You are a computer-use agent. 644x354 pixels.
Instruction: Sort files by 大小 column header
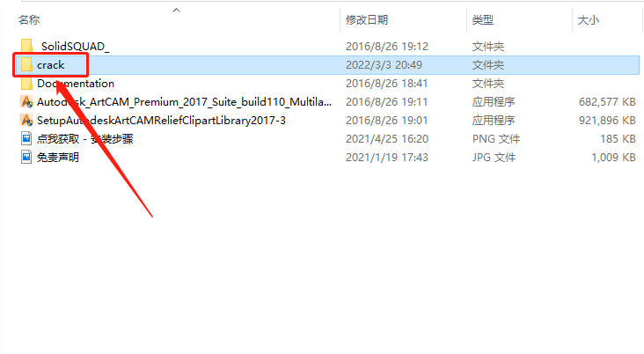click(x=589, y=19)
